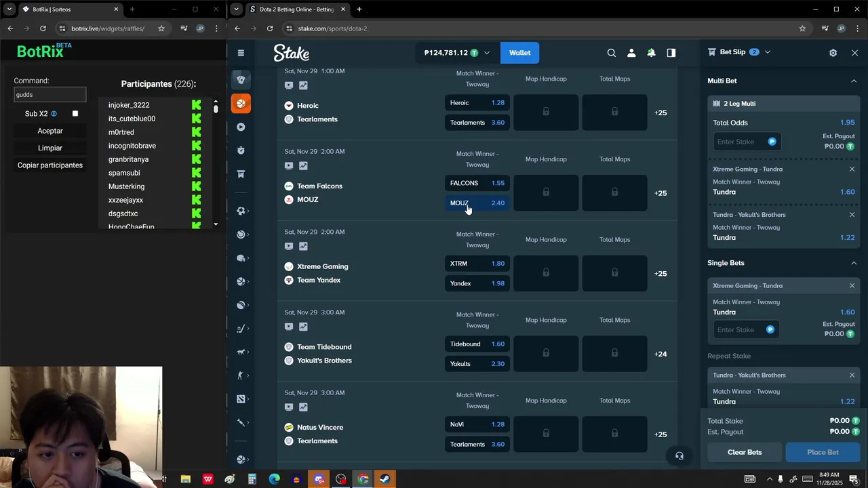Open tab search dropdown in BotRix window
This screenshot has height=488, width=868.
pos(9,9)
